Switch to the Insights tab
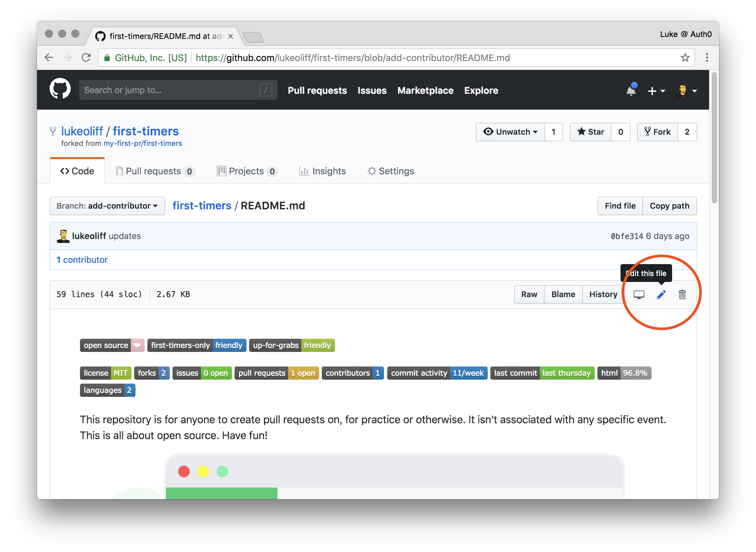 pos(322,171)
